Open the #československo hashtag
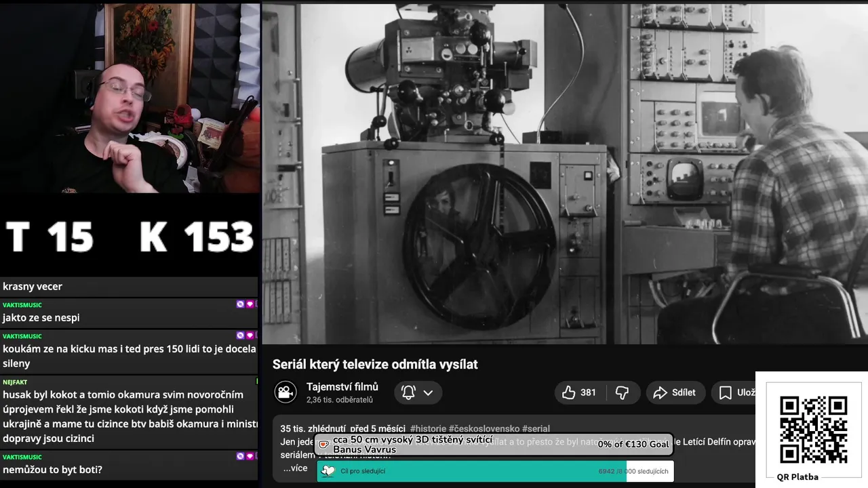The image size is (868, 488). (x=484, y=428)
